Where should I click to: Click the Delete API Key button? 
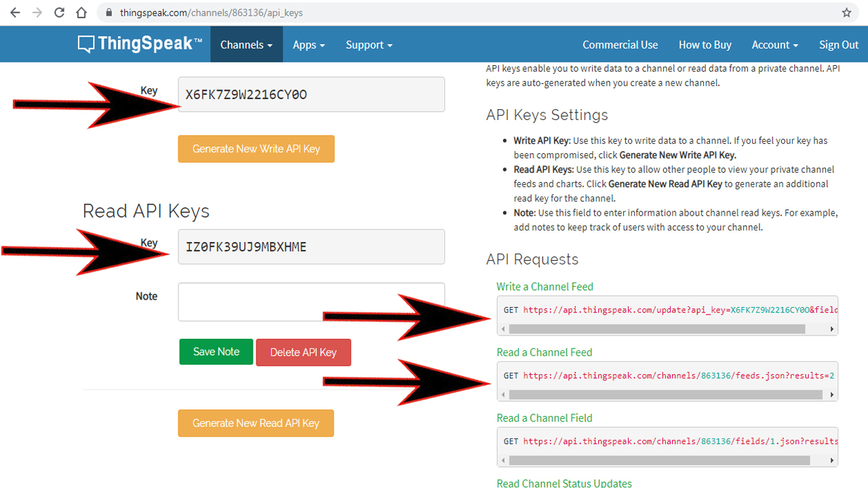(x=303, y=352)
